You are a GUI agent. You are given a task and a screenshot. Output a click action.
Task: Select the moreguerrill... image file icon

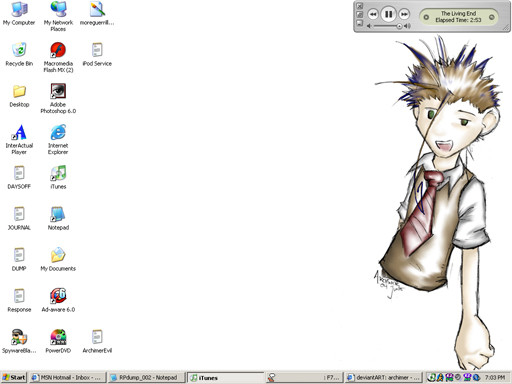pos(97,13)
